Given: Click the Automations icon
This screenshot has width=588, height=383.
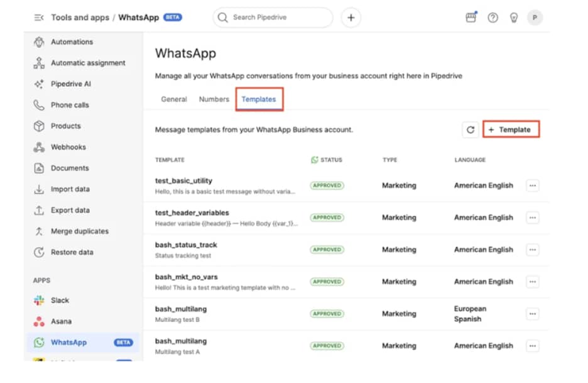Looking at the screenshot, I should (39, 42).
